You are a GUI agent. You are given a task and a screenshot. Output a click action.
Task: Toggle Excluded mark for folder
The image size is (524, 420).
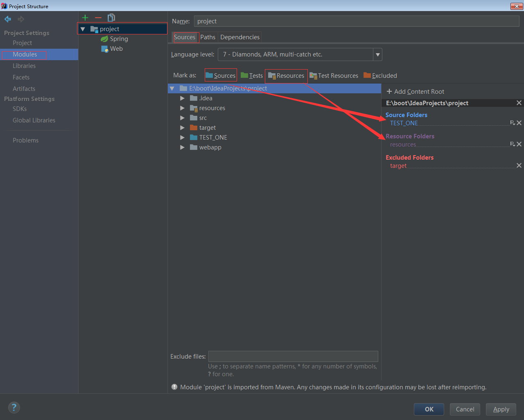point(380,75)
